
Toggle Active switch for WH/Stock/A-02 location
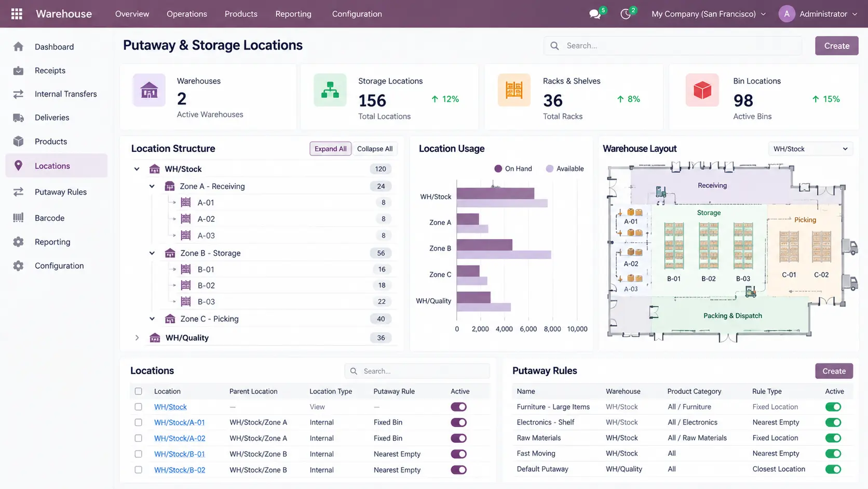coord(458,438)
